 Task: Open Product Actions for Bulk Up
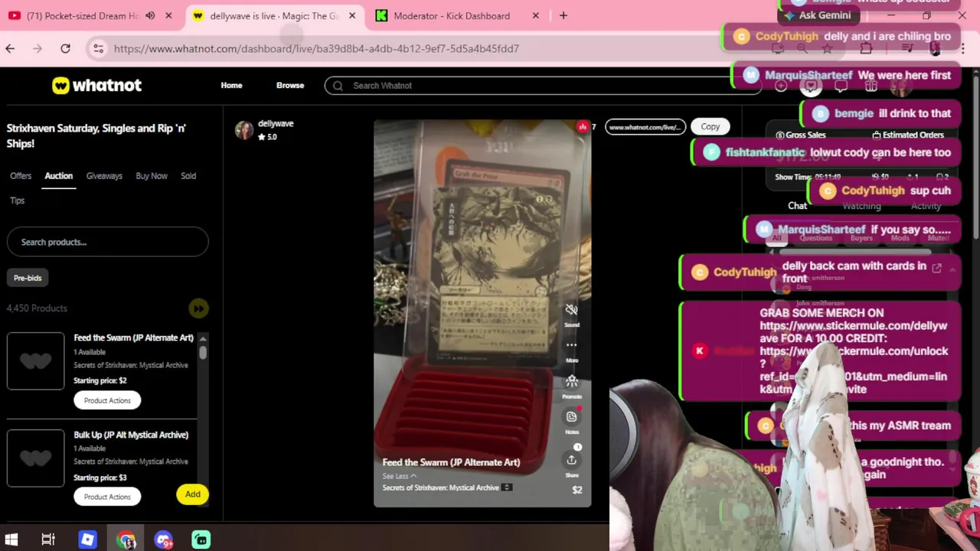tap(107, 497)
